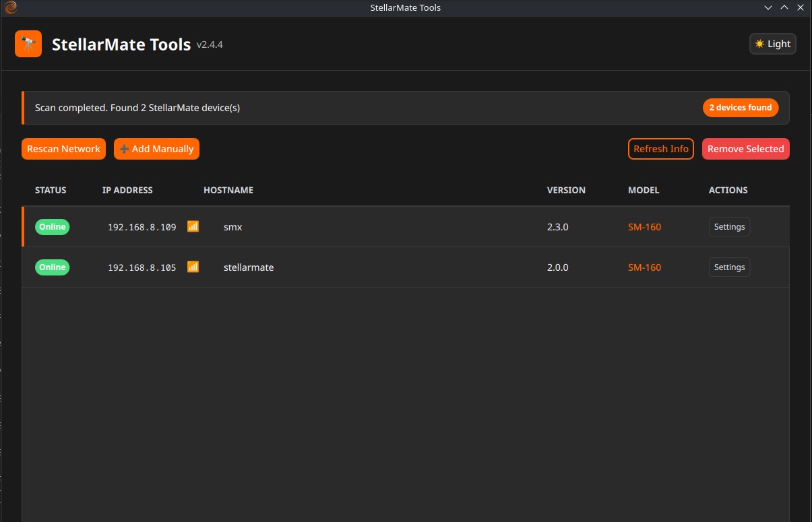
Task: Click version 2.3.0 cell
Action: [x=557, y=227]
